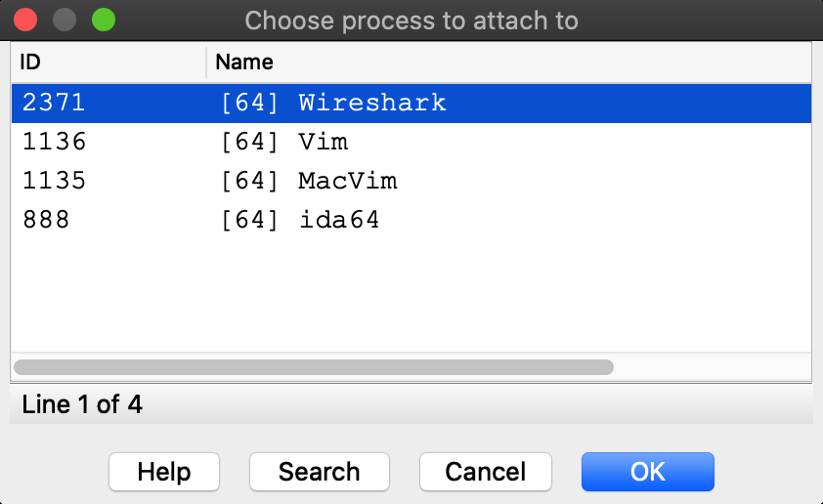Close the dialog with the red button

coord(26,20)
